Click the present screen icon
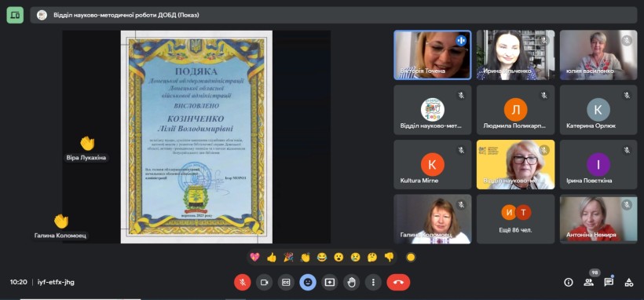Screen dimensions: 644x300 click(x=329, y=282)
